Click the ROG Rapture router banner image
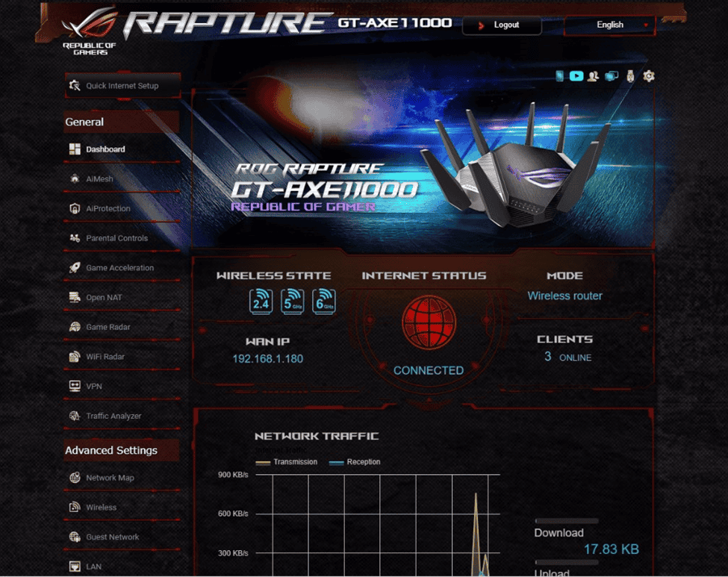The image size is (728, 577). point(423,168)
